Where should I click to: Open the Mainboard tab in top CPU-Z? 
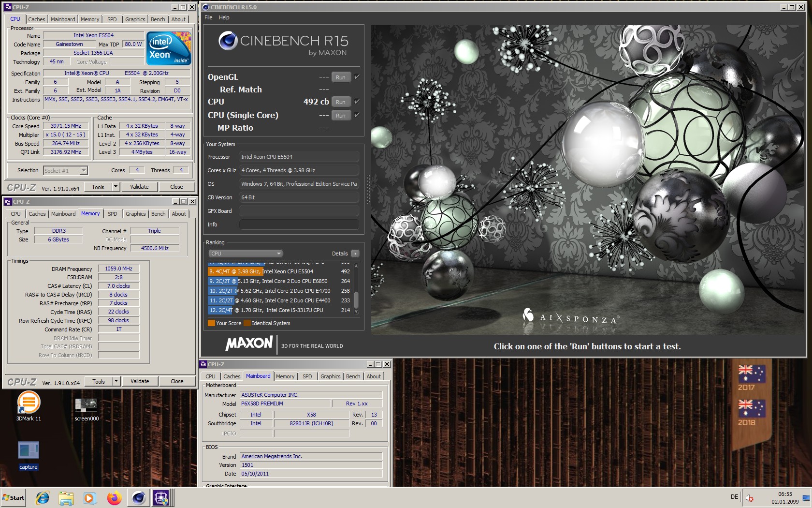pyautogui.click(x=63, y=19)
